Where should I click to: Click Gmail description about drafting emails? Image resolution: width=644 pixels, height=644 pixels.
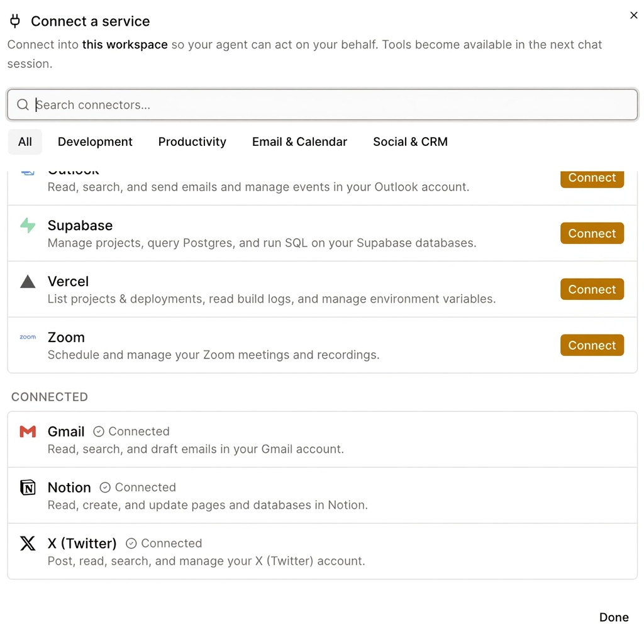[196, 449]
